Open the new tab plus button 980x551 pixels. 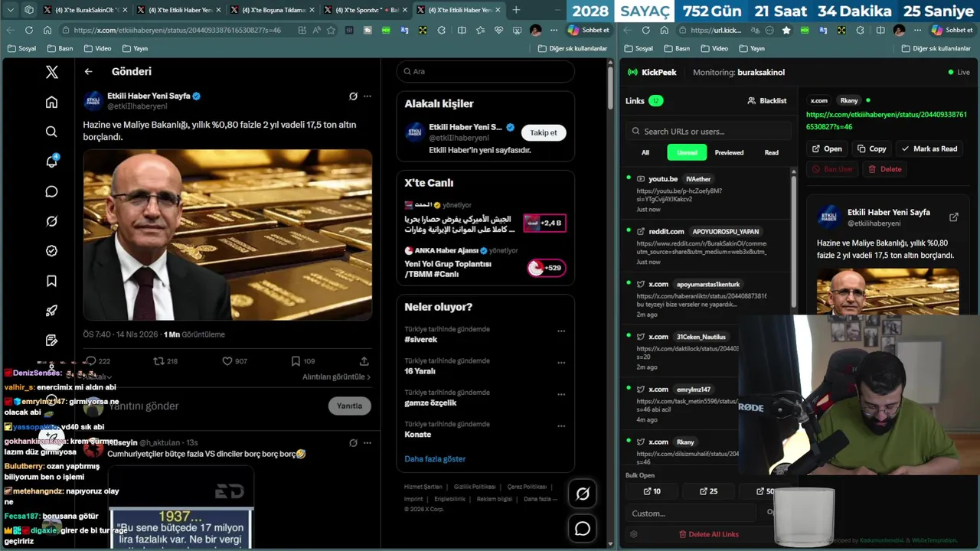click(516, 10)
